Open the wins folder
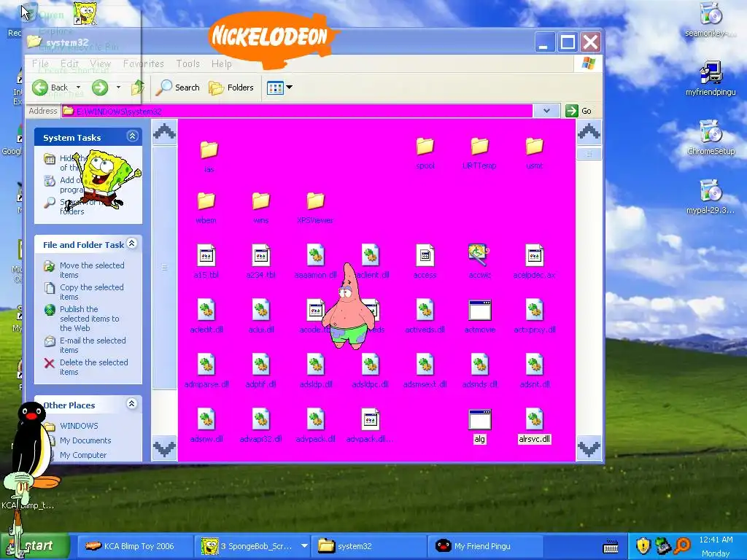Image resolution: width=747 pixels, height=560 pixels. tap(260, 208)
